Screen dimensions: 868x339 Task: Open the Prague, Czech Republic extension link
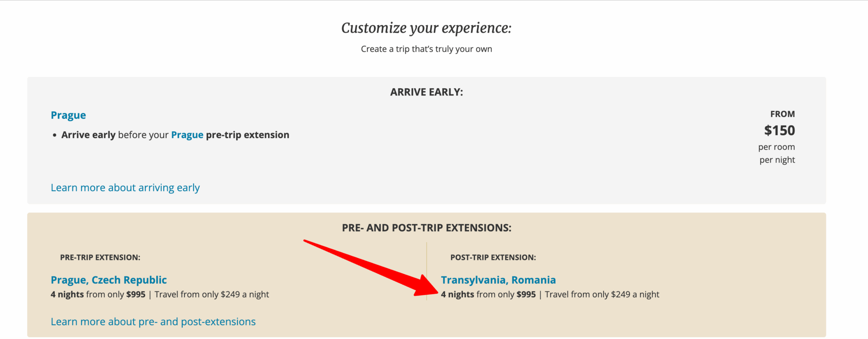(108, 280)
